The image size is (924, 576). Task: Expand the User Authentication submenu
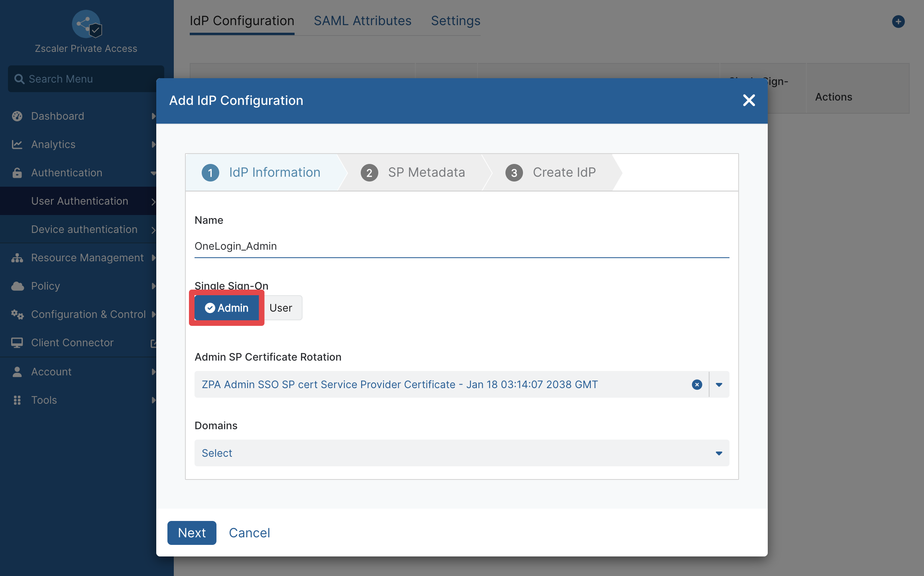80,201
